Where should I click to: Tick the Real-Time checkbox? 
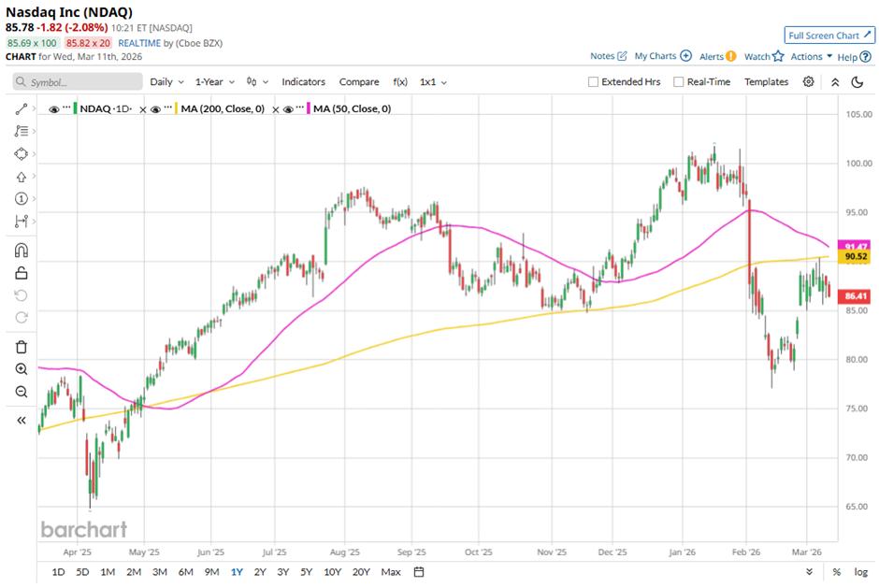[x=679, y=82]
